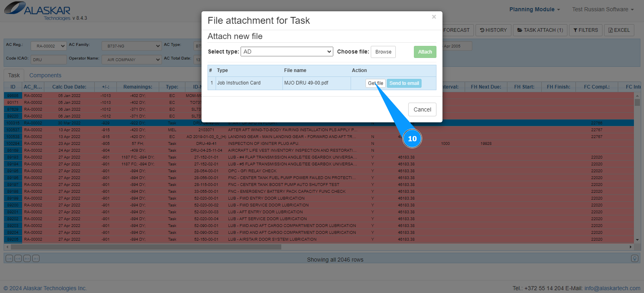Select the MJO DRU 49-00.pdf file name
644x293 pixels.
[x=306, y=83]
